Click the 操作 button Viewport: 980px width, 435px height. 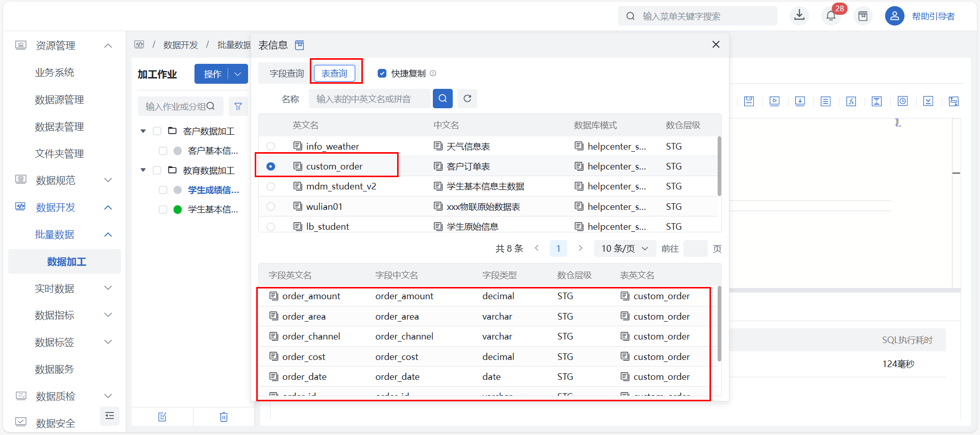(x=212, y=74)
